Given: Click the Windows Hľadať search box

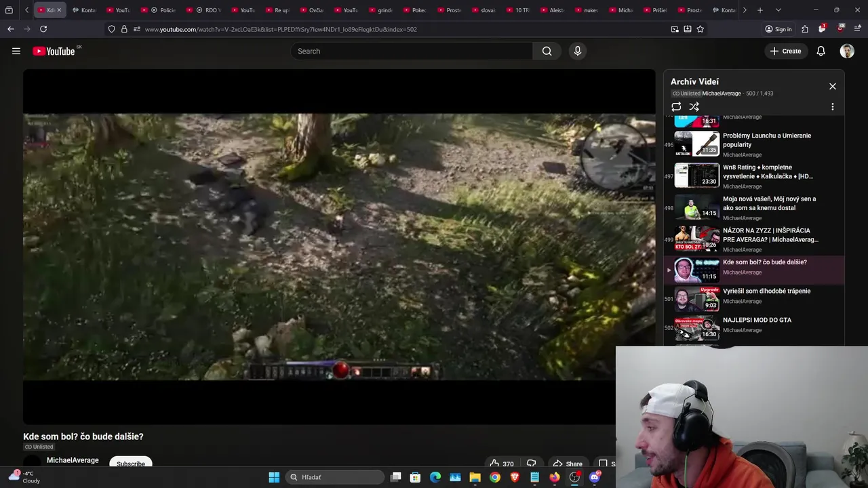Looking at the screenshot, I should [x=335, y=477].
